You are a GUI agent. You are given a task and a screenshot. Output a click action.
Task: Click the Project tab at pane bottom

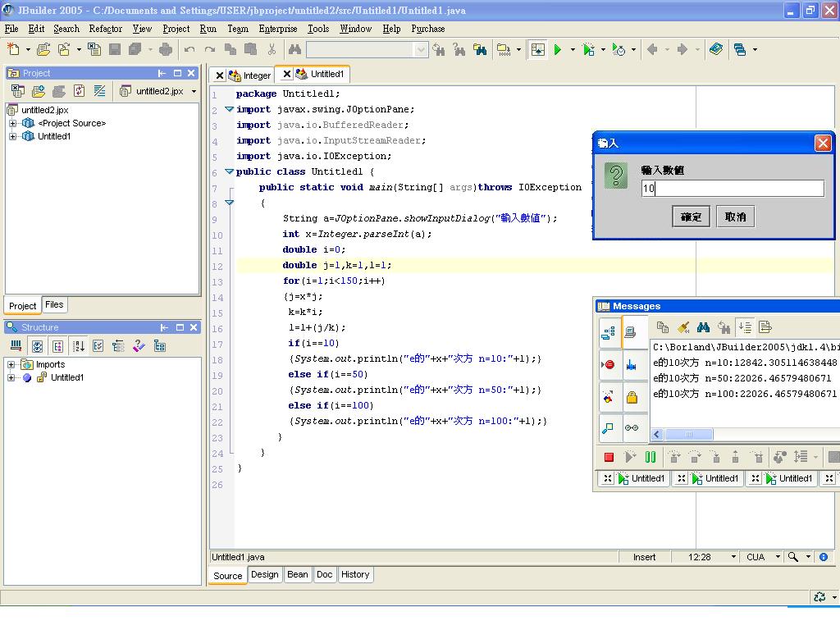coord(22,306)
